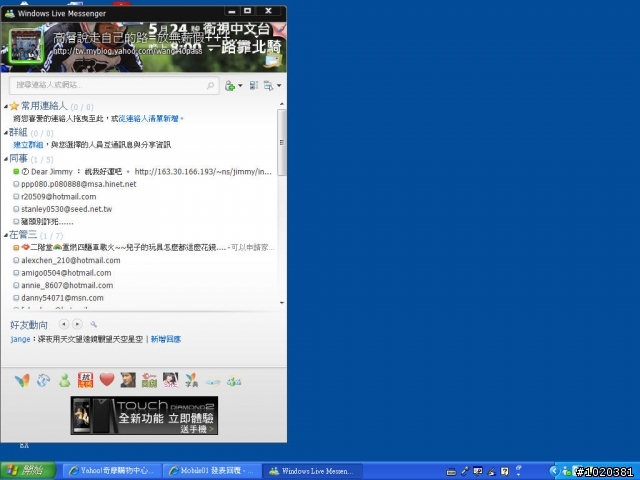This screenshot has height=480, width=640.
Task: Click the globe phone icon in bottom tabs
Action: [x=43, y=380]
